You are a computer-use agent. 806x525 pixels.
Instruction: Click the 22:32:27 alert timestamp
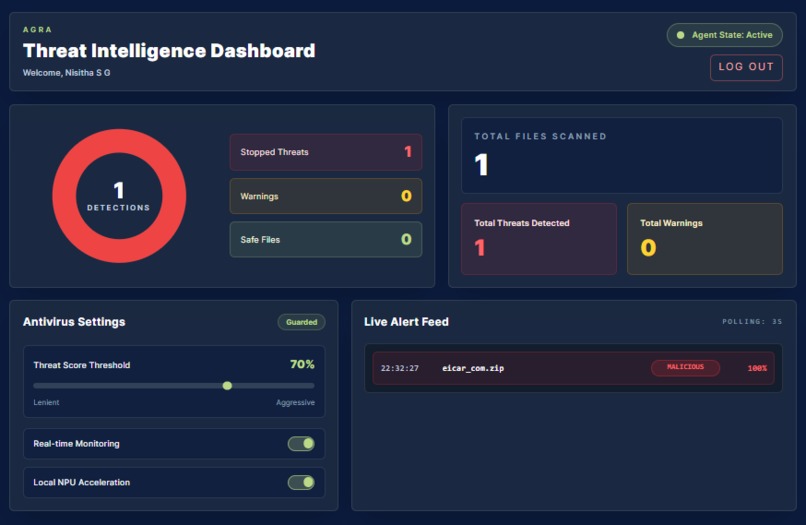click(399, 368)
